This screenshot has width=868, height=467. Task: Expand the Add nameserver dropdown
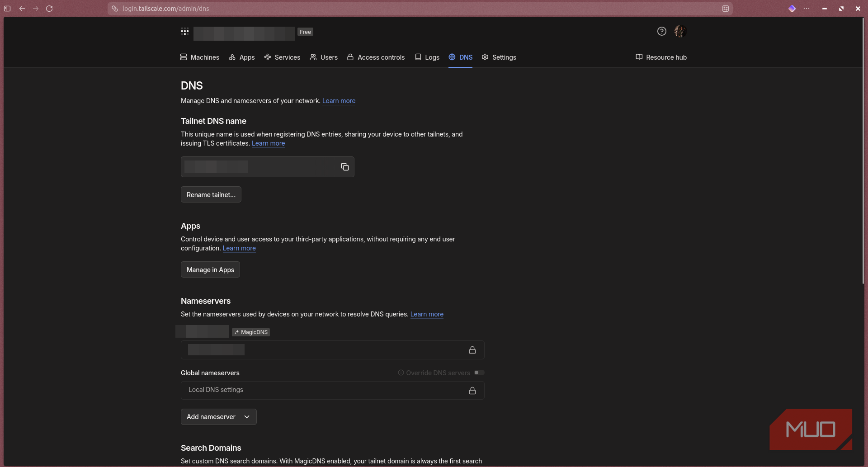coord(219,417)
